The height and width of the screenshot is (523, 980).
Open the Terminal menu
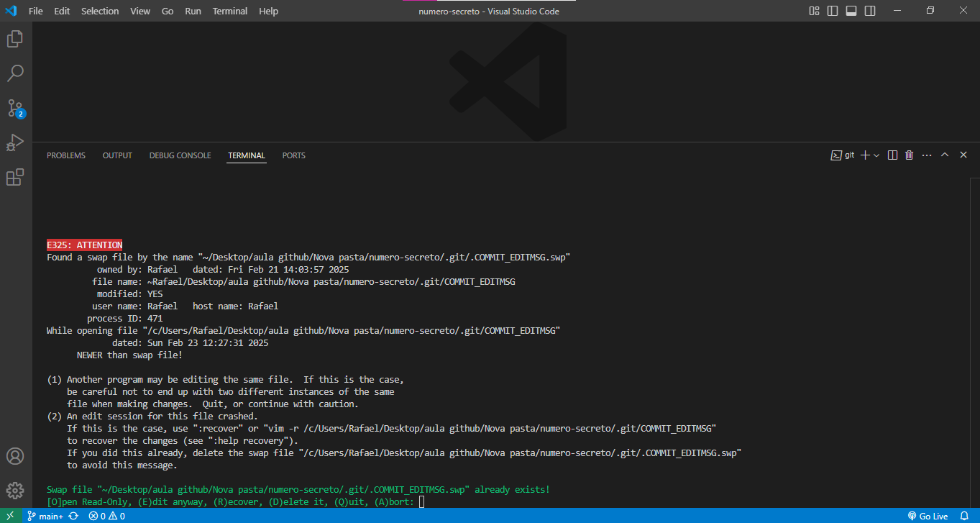[230, 11]
